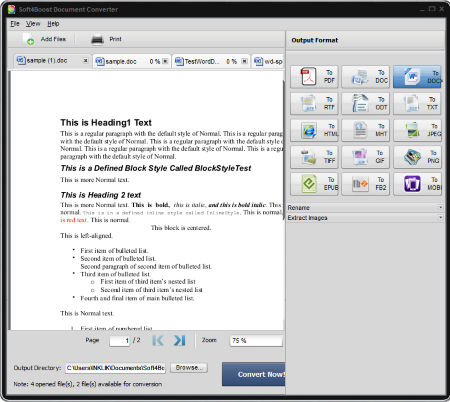Open the Zoom 75 % dropdown
Image resolution: width=450 pixels, height=402 pixels.
[256, 341]
